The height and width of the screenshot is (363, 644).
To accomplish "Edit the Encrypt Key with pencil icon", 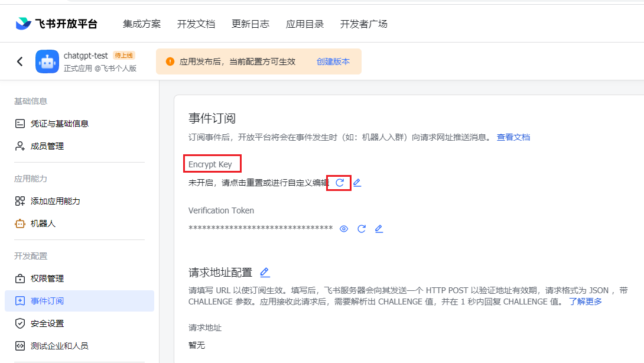I will [x=357, y=183].
